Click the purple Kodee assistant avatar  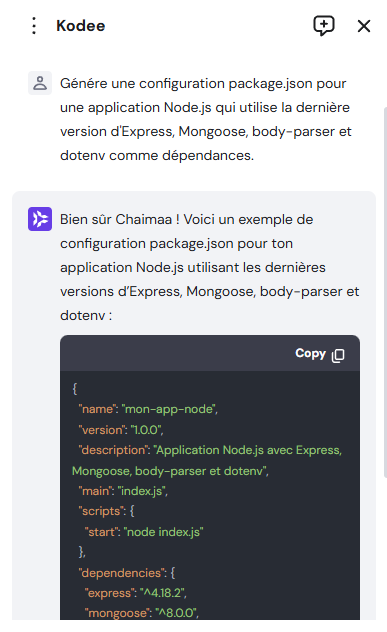pos(40,219)
